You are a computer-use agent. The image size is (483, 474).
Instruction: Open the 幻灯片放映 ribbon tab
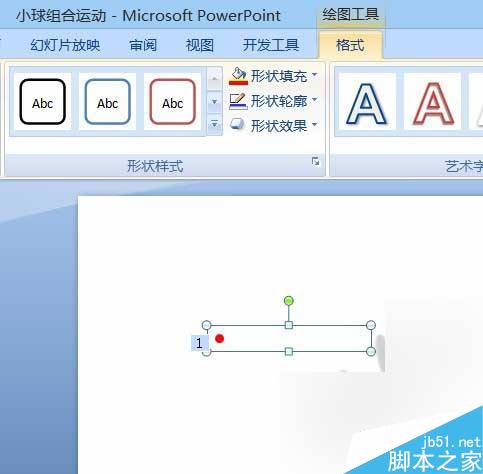pyautogui.click(x=65, y=45)
